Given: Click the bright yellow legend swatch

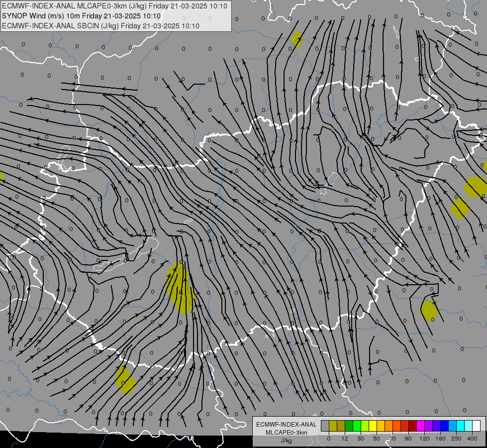Looking at the screenshot, I should click(x=373, y=426).
